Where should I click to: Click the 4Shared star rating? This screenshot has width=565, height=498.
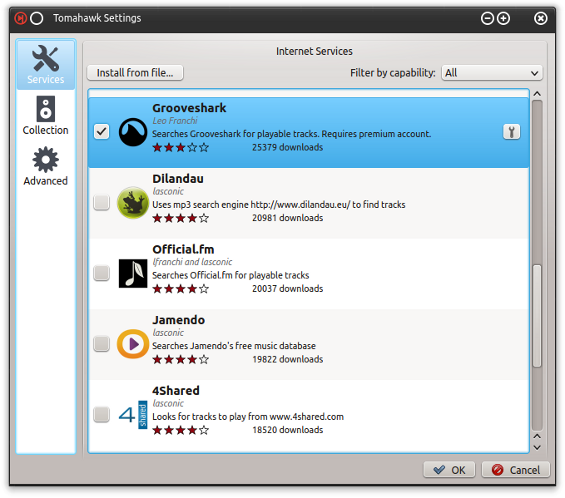(181, 430)
